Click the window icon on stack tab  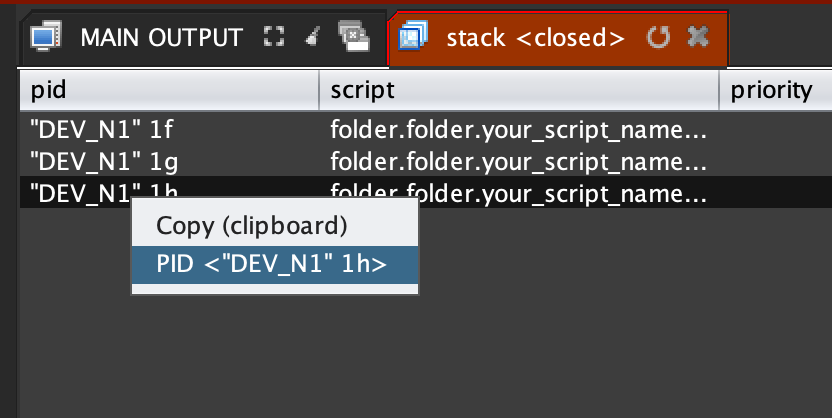411,38
